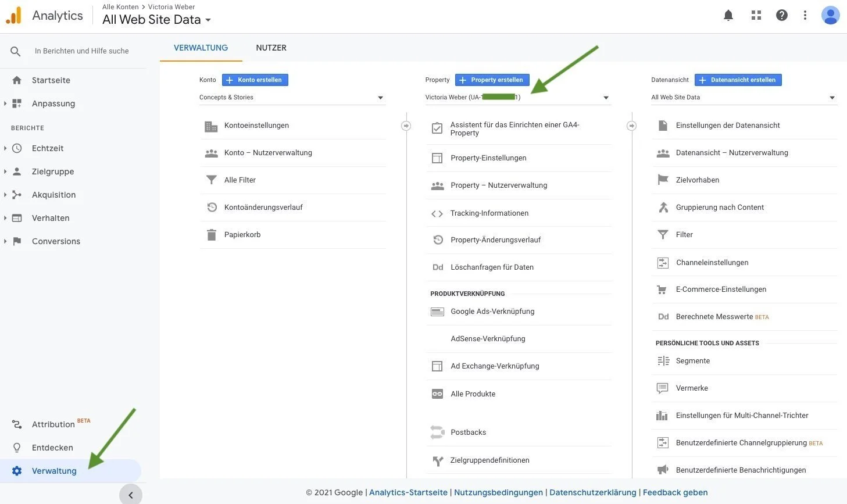
Task: Expand the Zielgruppe reports section
Action: 5,171
